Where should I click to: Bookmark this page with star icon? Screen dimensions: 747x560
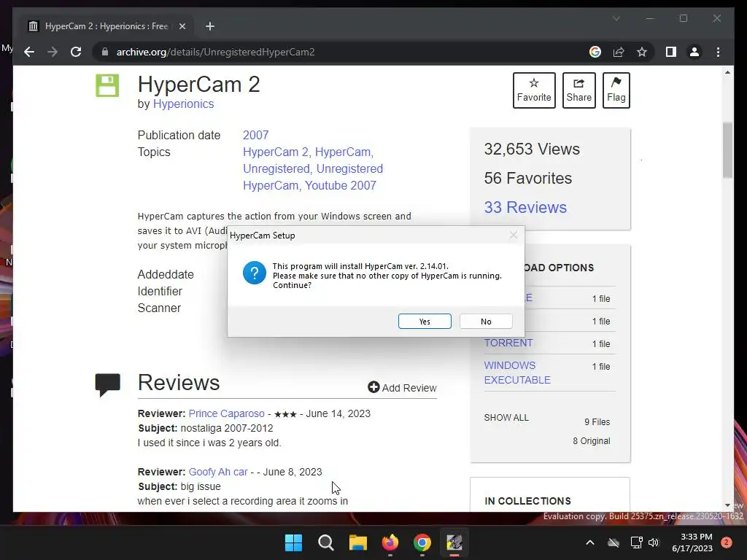[642, 52]
